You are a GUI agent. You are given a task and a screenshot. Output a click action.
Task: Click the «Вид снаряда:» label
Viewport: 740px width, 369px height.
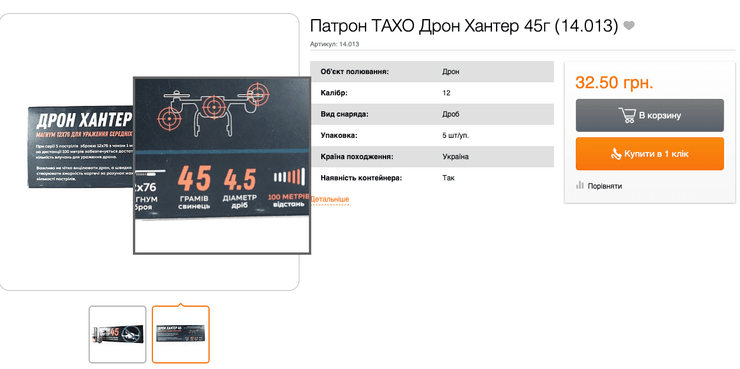344,114
